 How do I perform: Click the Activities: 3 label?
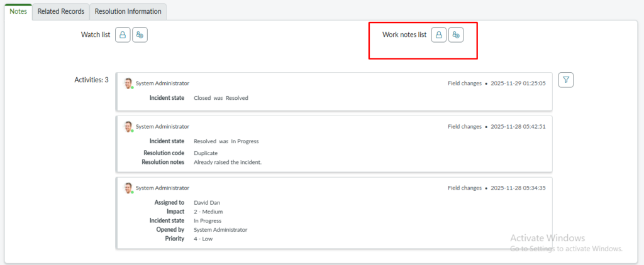coord(91,80)
